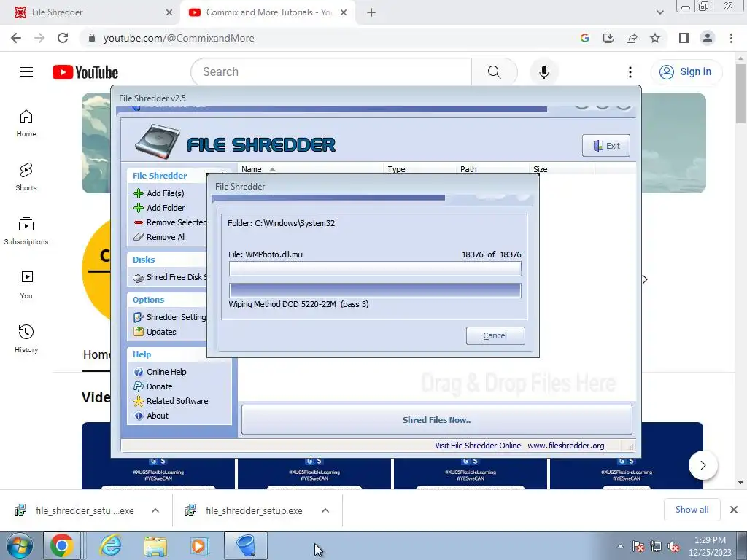Expand first file_shredder_setup download options
This screenshot has height=560, width=747.
tap(155, 510)
